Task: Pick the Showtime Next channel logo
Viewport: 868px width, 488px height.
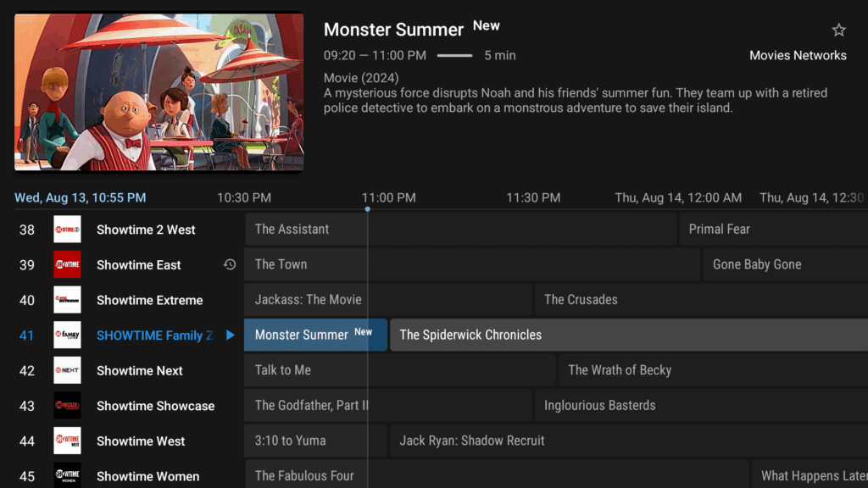Action: (x=67, y=370)
